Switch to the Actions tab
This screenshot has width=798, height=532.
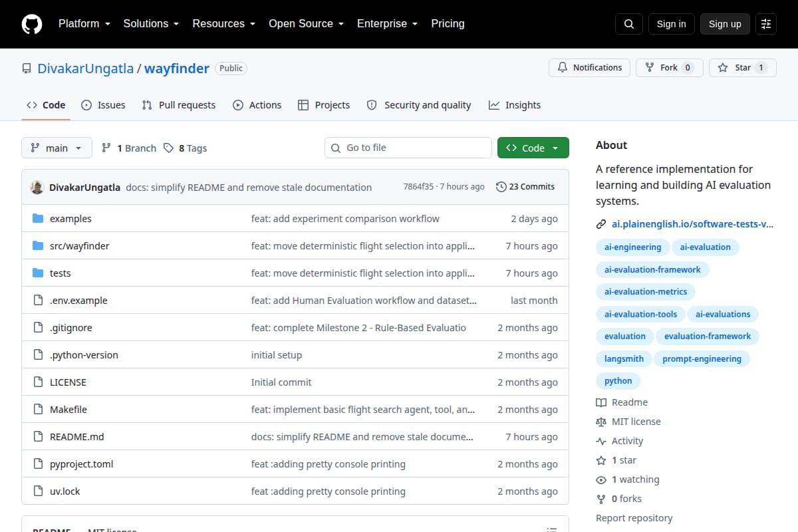(257, 105)
